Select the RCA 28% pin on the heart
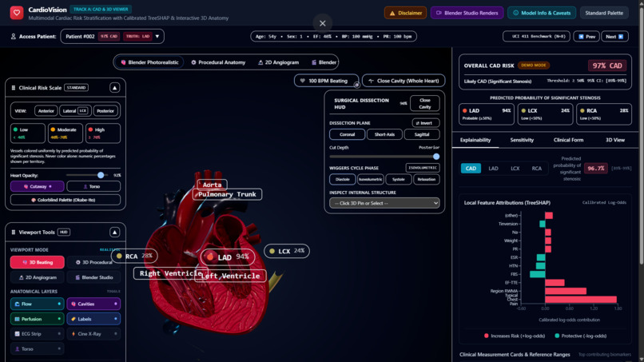Screen dimensions: 644x362 coord(134,256)
